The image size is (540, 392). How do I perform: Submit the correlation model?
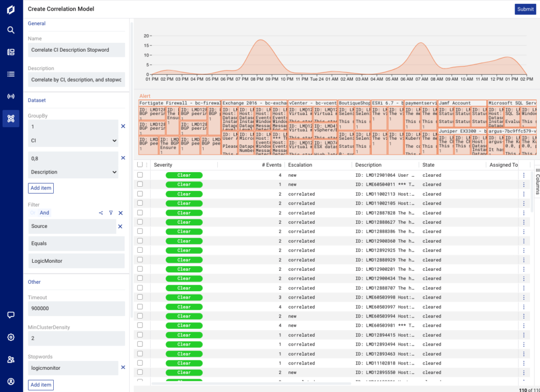click(525, 9)
